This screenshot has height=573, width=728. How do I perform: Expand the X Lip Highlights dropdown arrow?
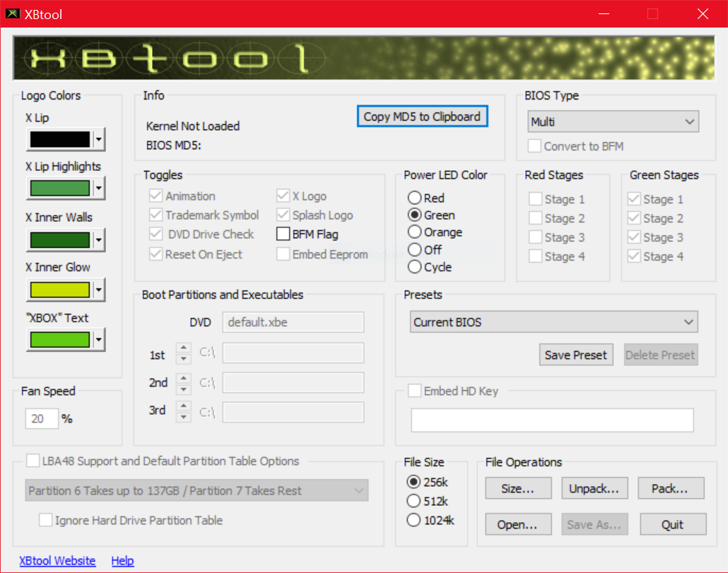(98, 188)
